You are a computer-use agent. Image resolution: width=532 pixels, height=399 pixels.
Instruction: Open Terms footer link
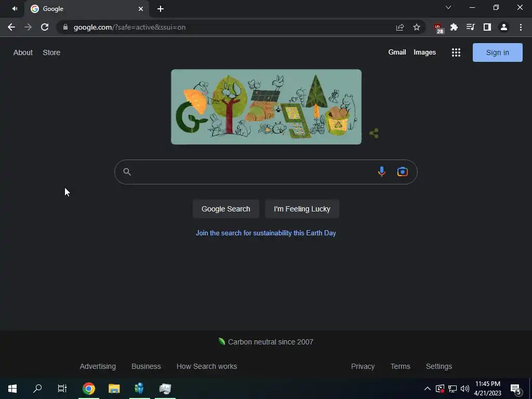401,366
